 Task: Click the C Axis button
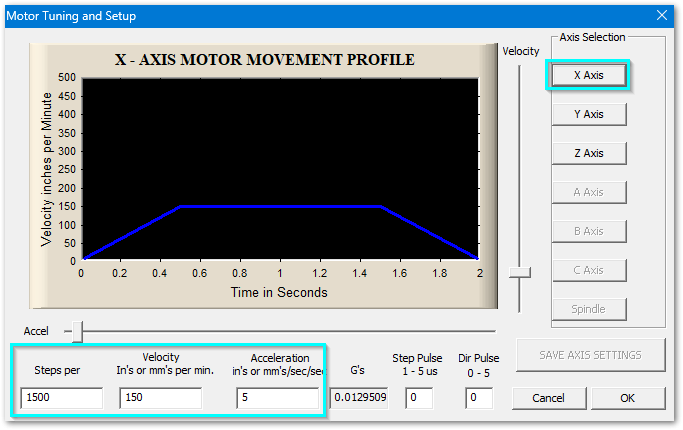point(588,270)
